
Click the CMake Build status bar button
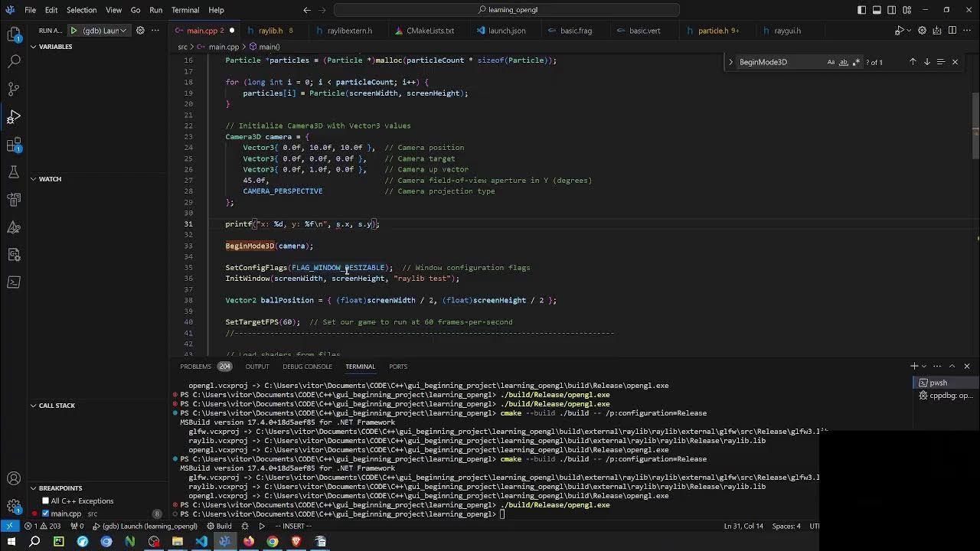(x=220, y=526)
